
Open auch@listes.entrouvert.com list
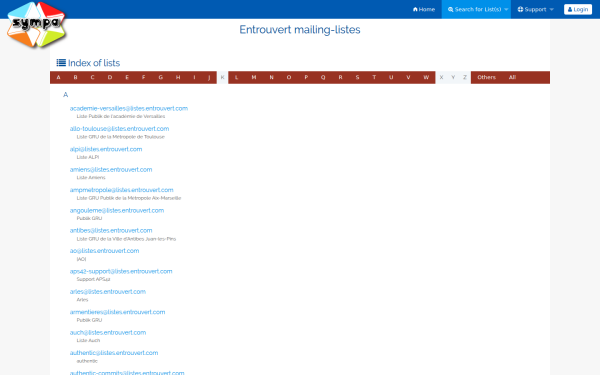click(108, 333)
